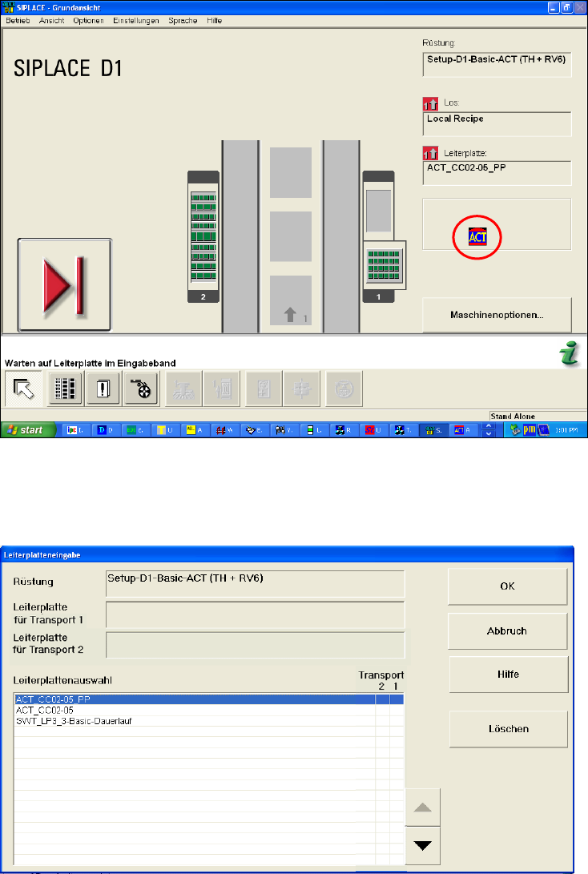Click the taskbar overflow up-down arrows
Screen dimensions: 588x874
(489, 429)
